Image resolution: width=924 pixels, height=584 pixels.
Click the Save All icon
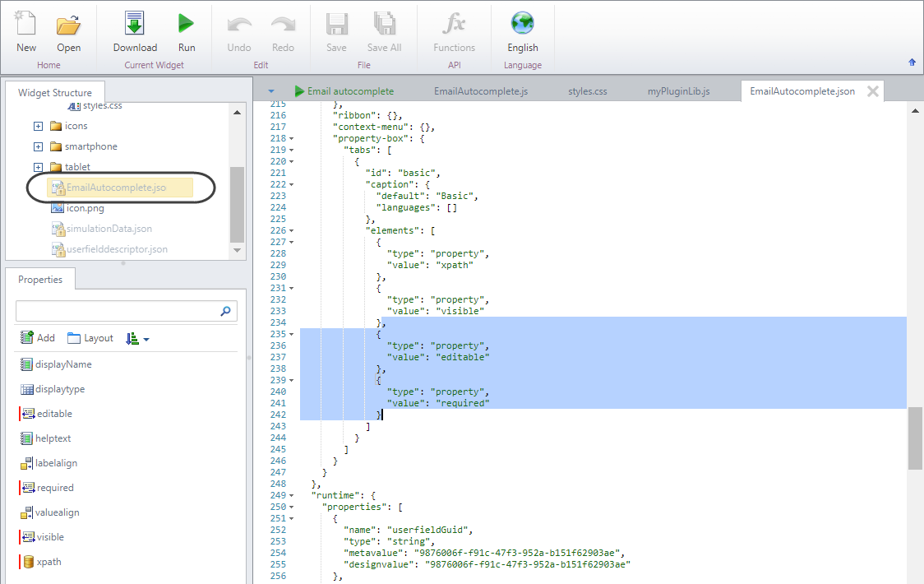(x=384, y=24)
